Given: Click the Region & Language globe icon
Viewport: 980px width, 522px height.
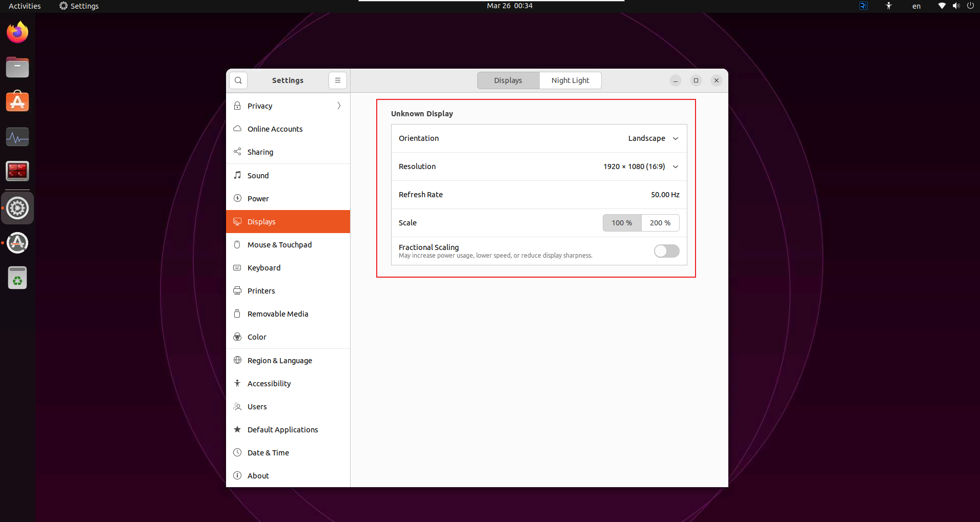Looking at the screenshot, I should pos(237,360).
